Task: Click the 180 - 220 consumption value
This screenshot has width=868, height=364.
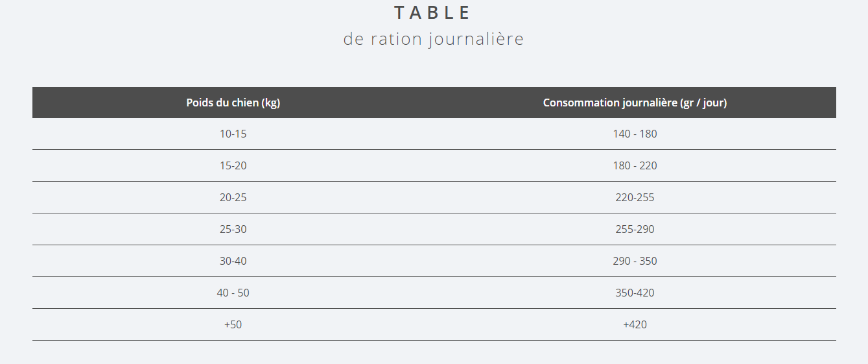Action: click(635, 165)
